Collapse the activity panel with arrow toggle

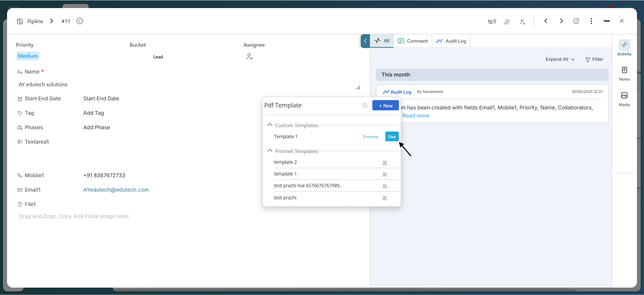tap(365, 41)
